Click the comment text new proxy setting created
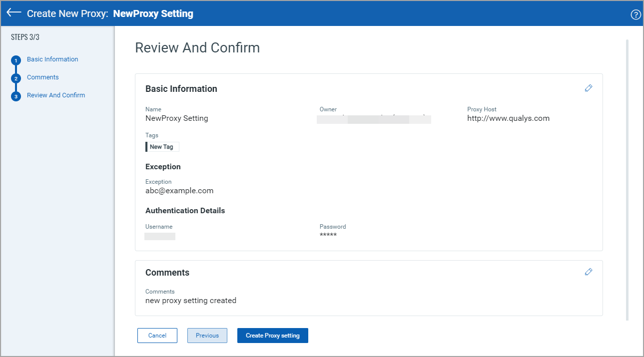Viewport: 644px width, 357px height. pyautogui.click(x=190, y=300)
